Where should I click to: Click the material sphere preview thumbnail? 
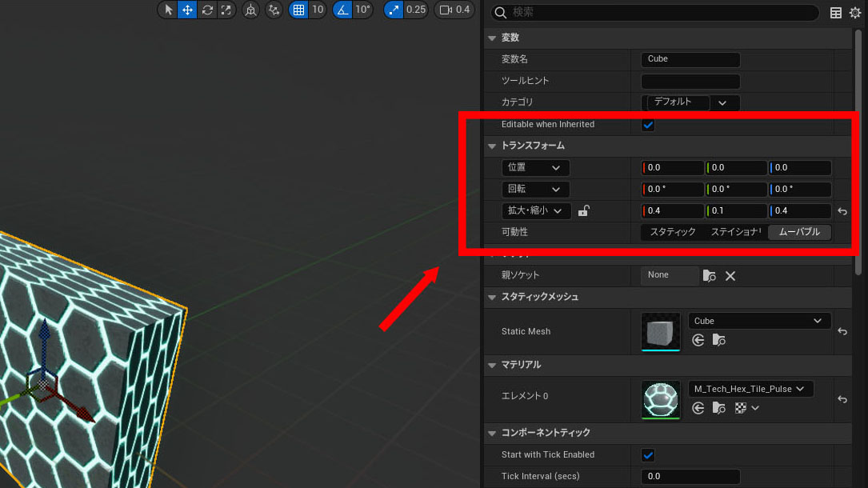(660, 399)
